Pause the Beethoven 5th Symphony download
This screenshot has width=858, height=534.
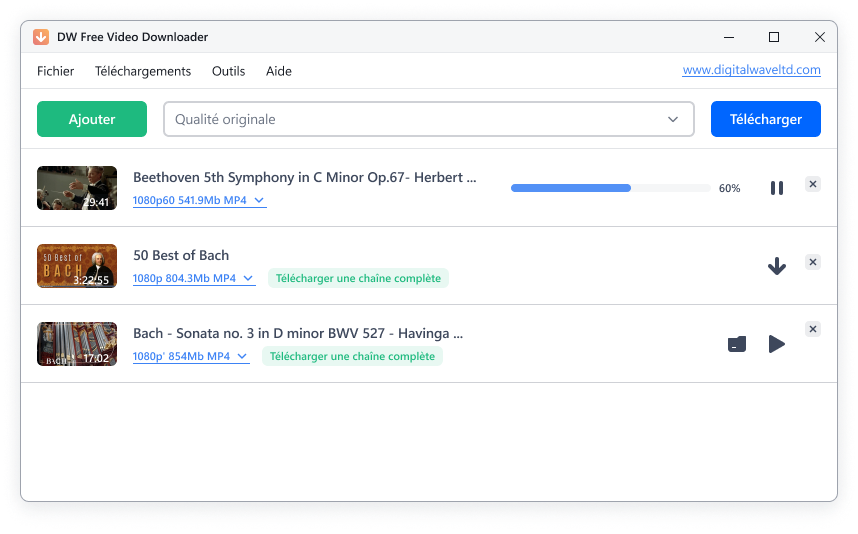776,188
